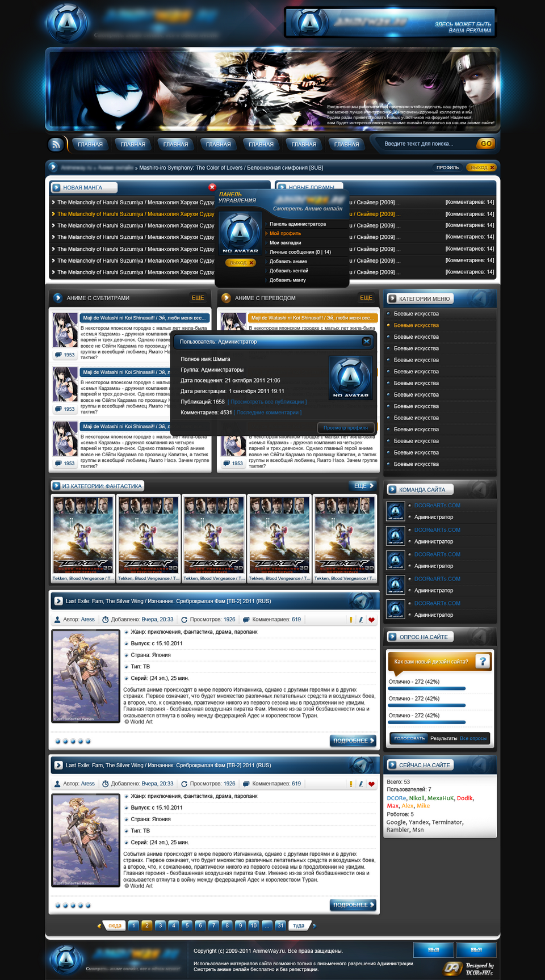The width and height of the screenshot is (545, 980).
Task: Select Добавить хентай in the control panel
Action: click(289, 271)
